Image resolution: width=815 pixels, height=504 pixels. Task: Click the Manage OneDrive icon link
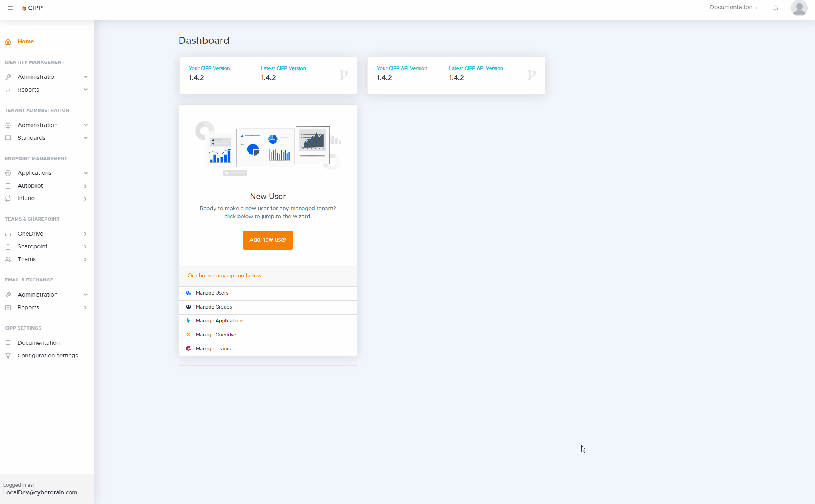point(188,334)
